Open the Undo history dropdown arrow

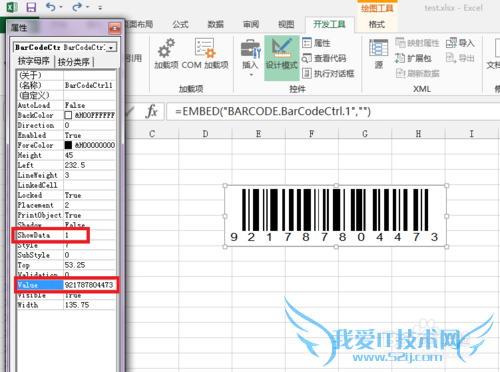click(61, 7)
